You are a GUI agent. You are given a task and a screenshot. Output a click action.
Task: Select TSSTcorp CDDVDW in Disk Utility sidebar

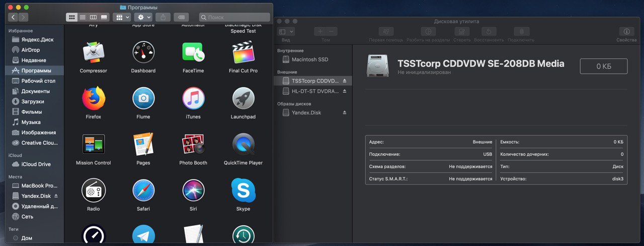point(313,81)
